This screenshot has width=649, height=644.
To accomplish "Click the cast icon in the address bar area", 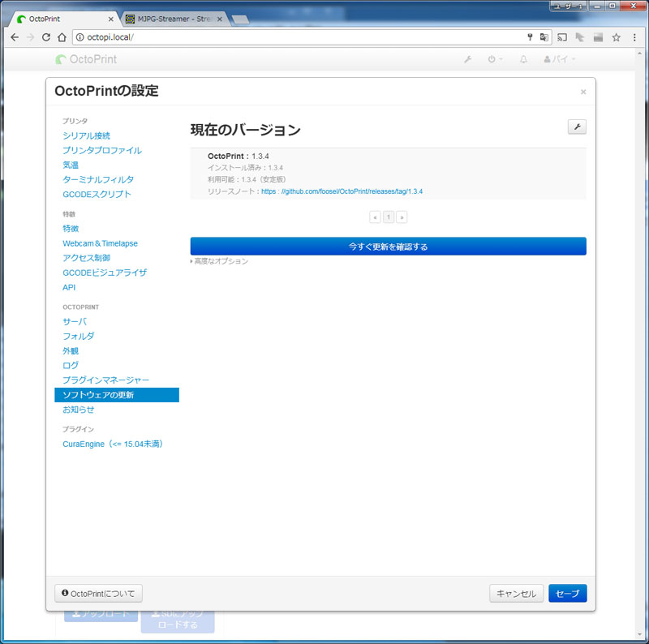I will [x=561, y=37].
